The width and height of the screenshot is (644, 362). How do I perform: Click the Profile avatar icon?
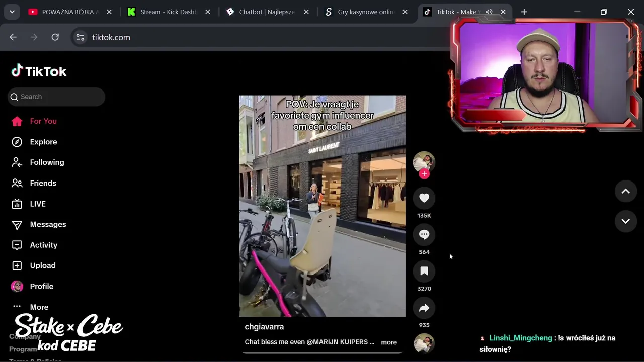[17, 286]
